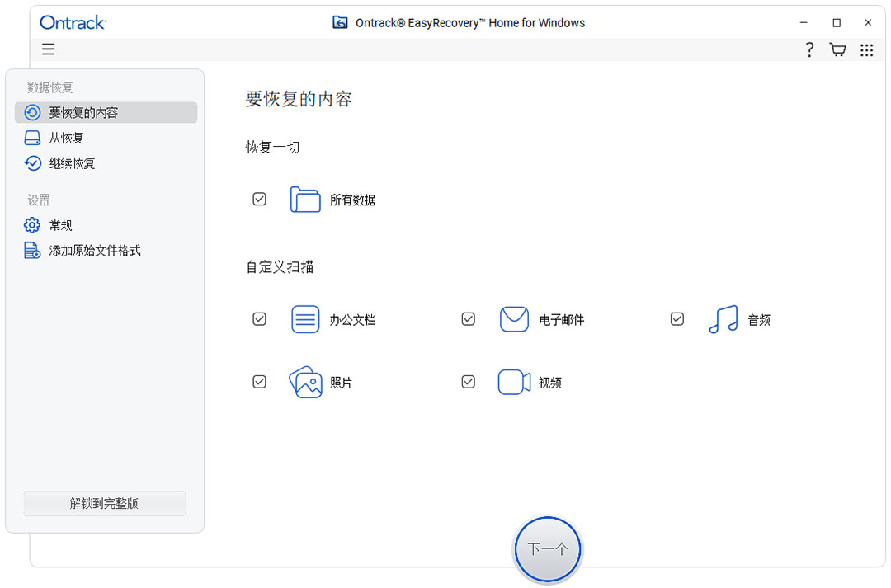The image size is (891, 588).
Task: Select the 所有数据 folder icon
Action: coord(305,199)
